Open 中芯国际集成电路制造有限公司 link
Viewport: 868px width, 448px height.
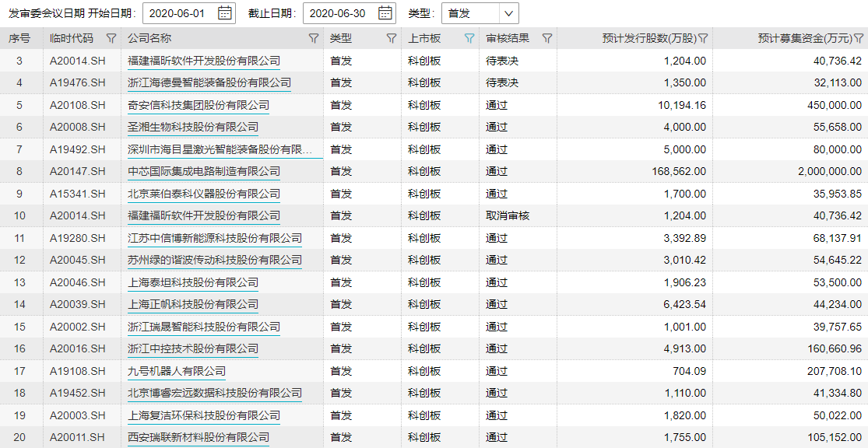click(204, 171)
